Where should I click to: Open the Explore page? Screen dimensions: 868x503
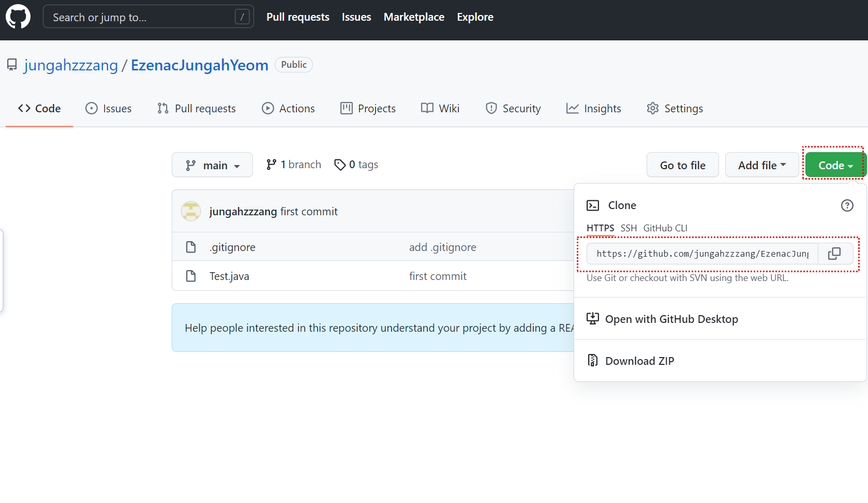click(x=475, y=17)
